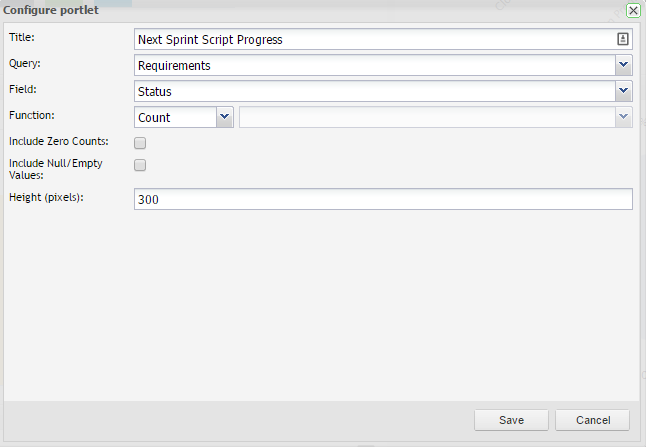Click the Function box showing Count
The width and height of the screenshot is (646, 447).
click(175, 117)
